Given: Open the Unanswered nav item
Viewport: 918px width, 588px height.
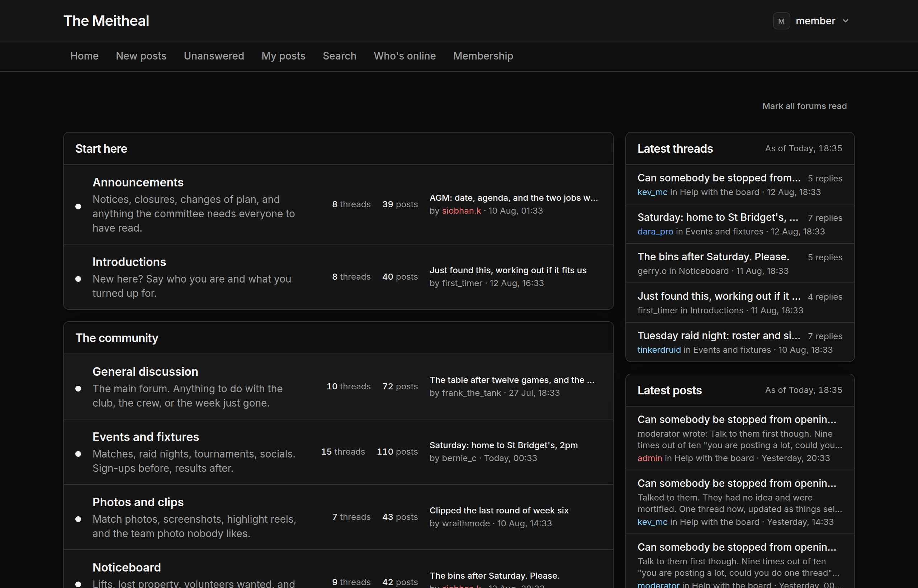Looking at the screenshot, I should point(214,56).
